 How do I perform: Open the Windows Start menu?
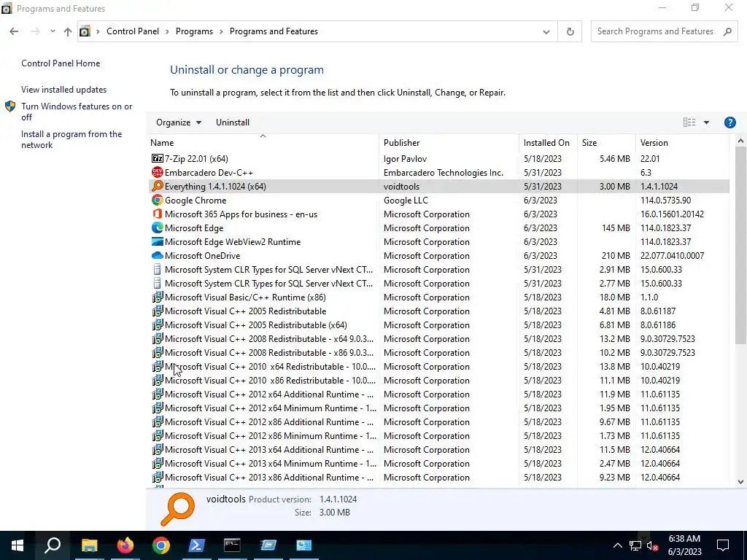18,545
